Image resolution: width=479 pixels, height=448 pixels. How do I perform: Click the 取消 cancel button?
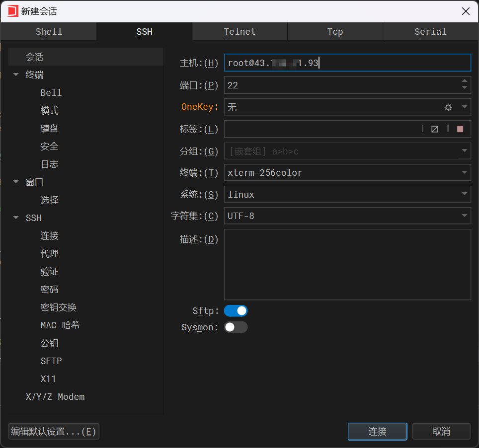[441, 432]
